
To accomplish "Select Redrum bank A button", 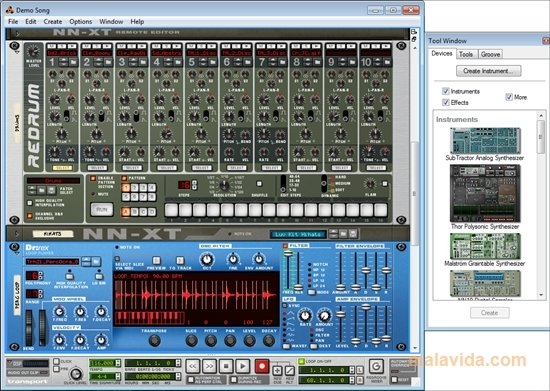I will click(x=126, y=212).
